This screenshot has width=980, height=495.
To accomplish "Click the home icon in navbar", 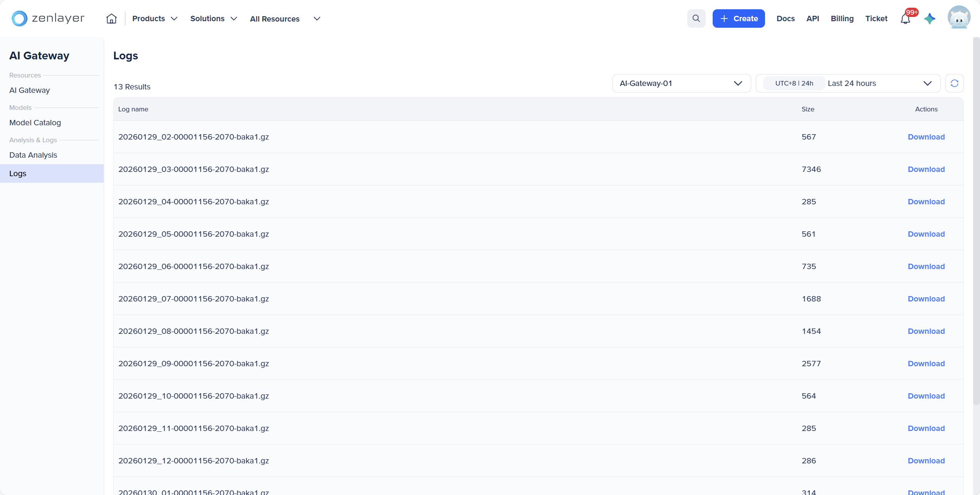I will [x=111, y=19].
